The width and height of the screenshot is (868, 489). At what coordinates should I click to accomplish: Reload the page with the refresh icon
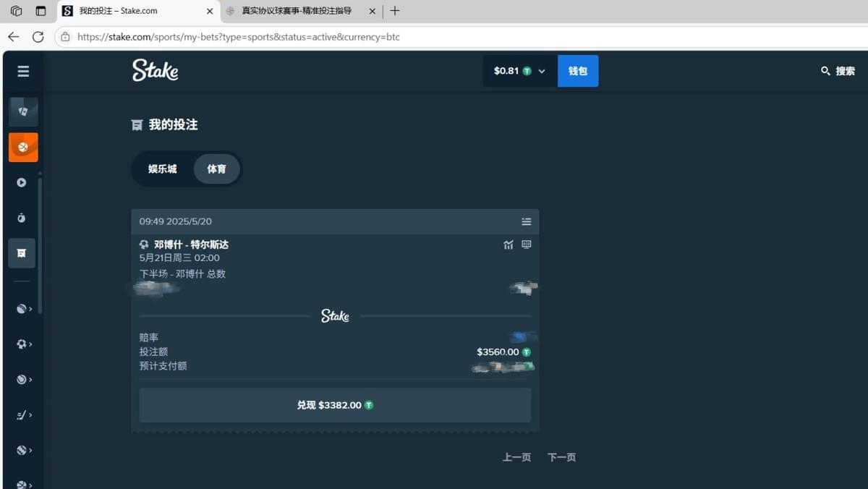38,36
